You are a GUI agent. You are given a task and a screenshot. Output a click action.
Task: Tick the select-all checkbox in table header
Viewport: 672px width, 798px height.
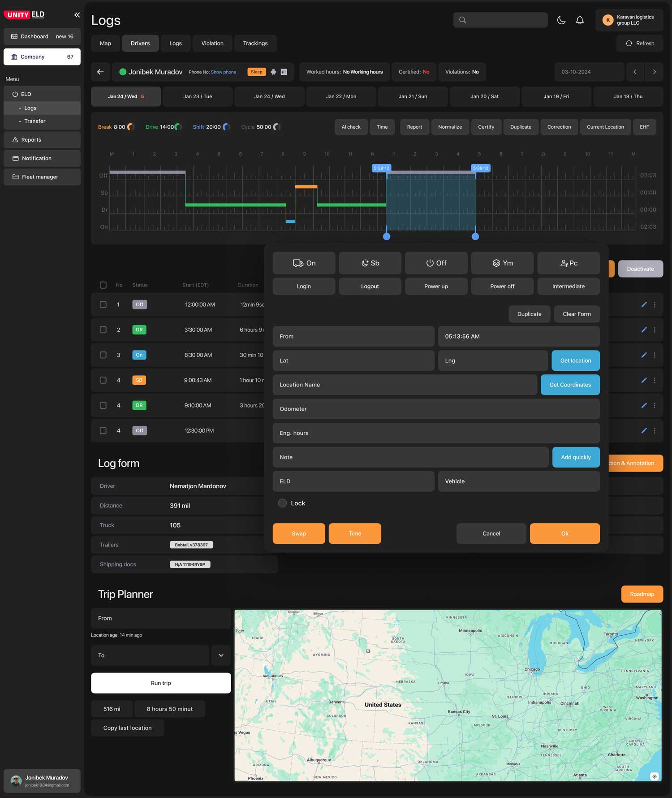[x=103, y=285]
